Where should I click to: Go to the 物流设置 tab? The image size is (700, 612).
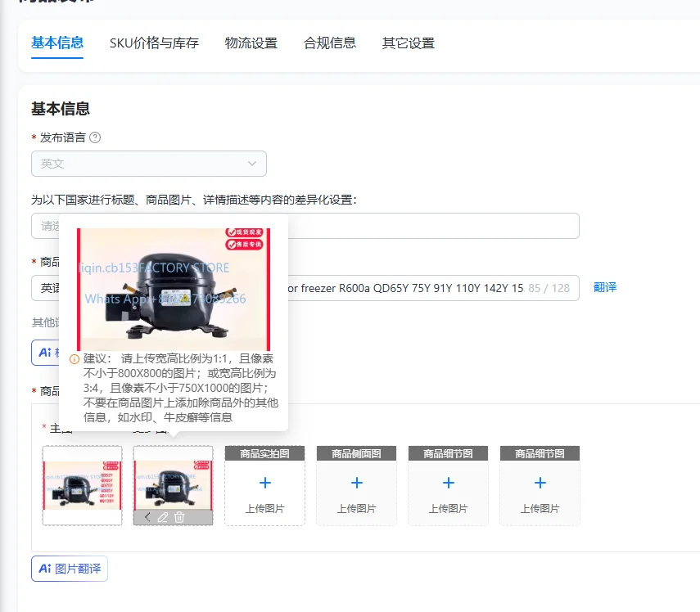251,43
